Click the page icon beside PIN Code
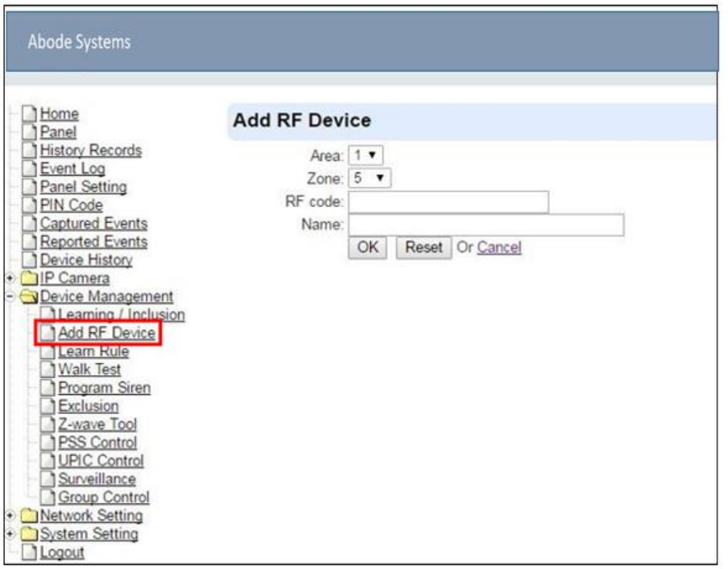Viewport: 728px width, 569px height. (x=30, y=205)
